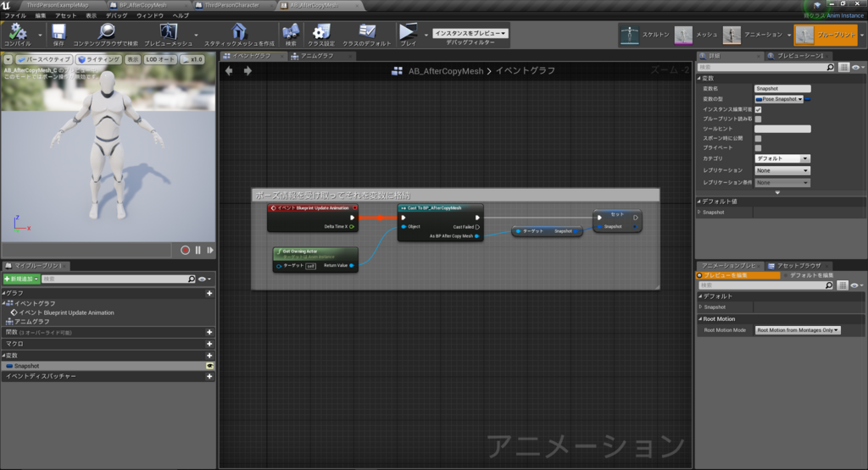Click Lighting view mode button
868x470 pixels.
click(x=98, y=59)
